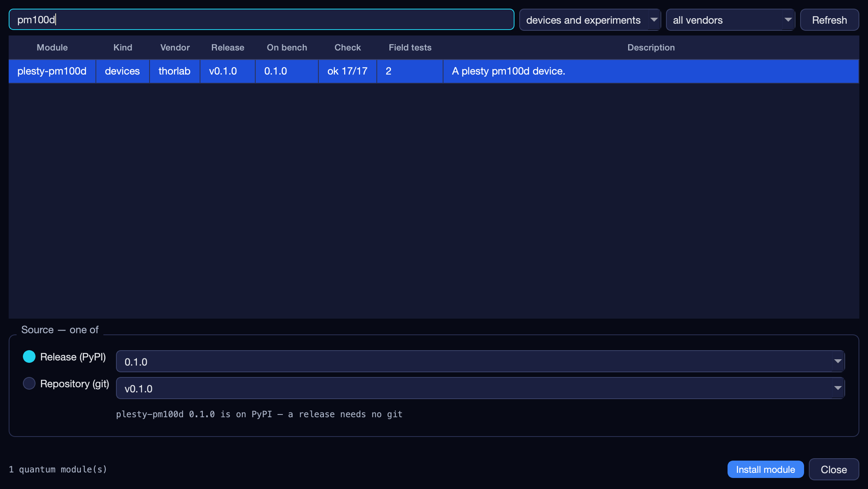Screen dimensions: 868x489
Task: Expand the git repository v0.1.0 dropdown
Action: pyautogui.click(x=480, y=388)
